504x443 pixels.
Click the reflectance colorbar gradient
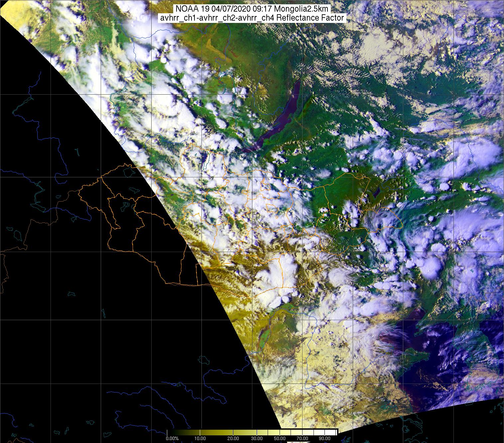click(252, 432)
